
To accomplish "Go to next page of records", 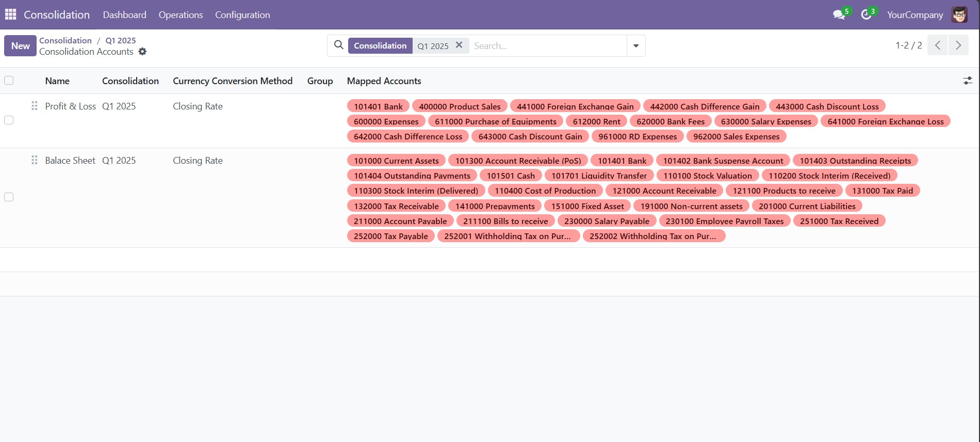I will click(x=958, y=45).
